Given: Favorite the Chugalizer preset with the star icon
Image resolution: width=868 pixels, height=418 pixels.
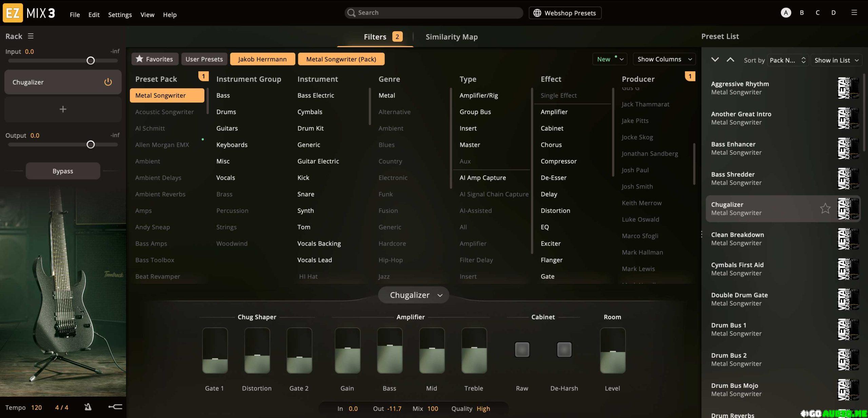Looking at the screenshot, I should pyautogui.click(x=825, y=208).
